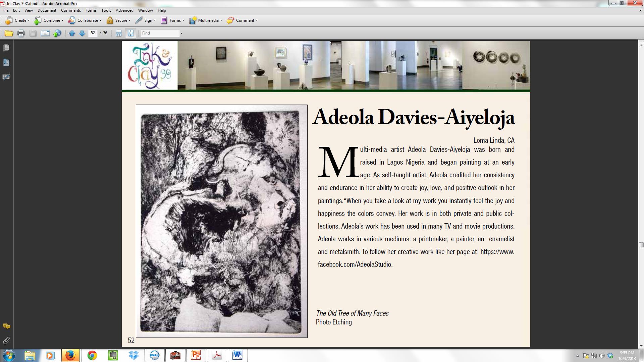Click the upload or share globe icon

(57, 33)
